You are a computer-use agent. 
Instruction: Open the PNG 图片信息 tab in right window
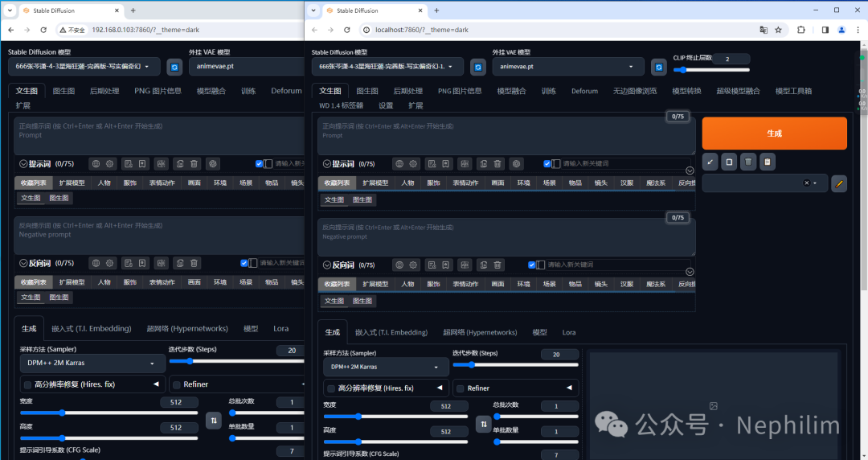click(x=460, y=91)
